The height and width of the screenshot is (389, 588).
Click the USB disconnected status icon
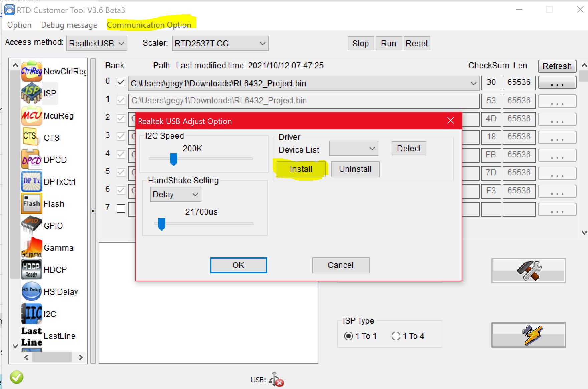(x=276, y=380)
